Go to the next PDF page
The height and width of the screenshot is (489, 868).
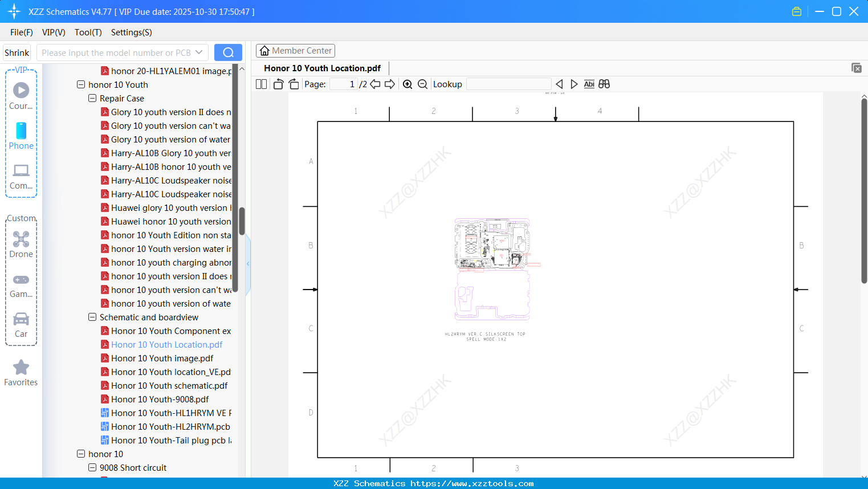pyautogui.click(x=390, y=84)
